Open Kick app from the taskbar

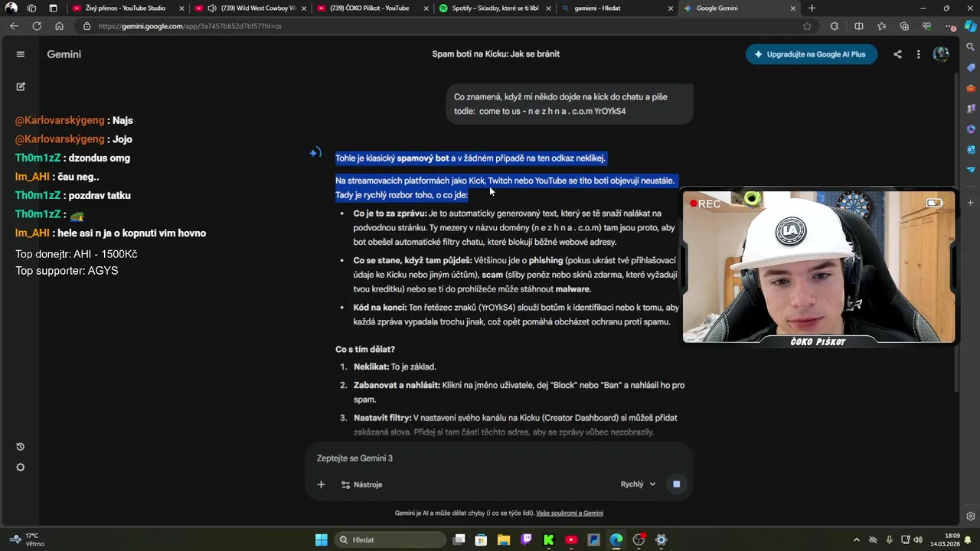[x=548, y=540]
